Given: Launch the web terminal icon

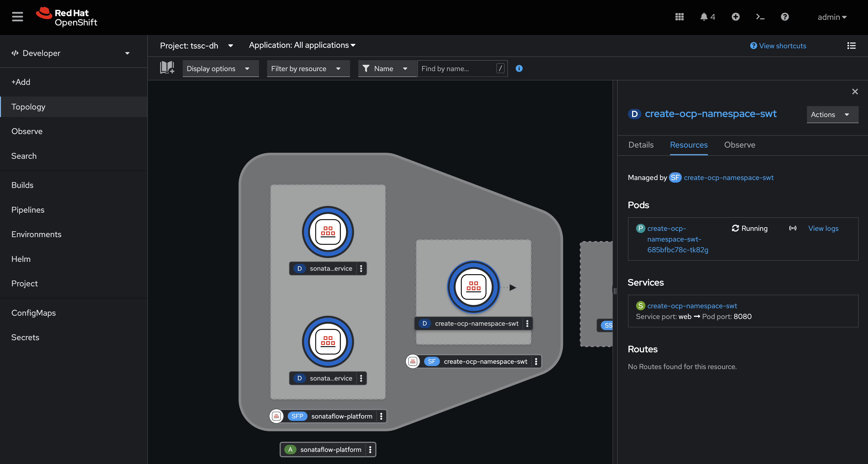Looking at the screenshot, I should [760, 17].
